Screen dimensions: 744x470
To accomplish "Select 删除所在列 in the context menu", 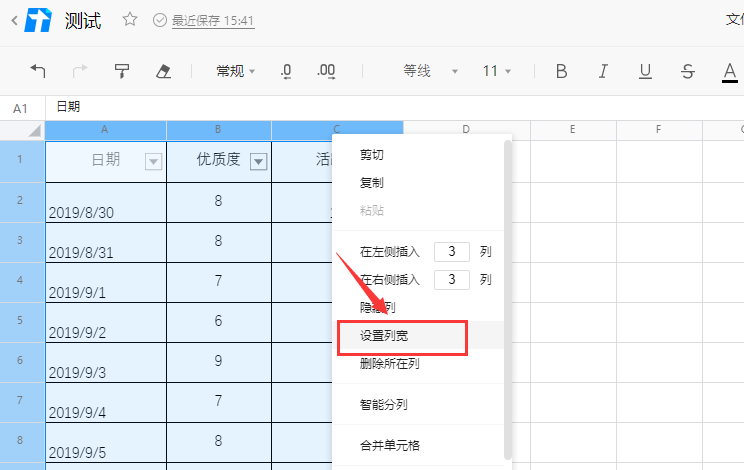I will point(389,364).
